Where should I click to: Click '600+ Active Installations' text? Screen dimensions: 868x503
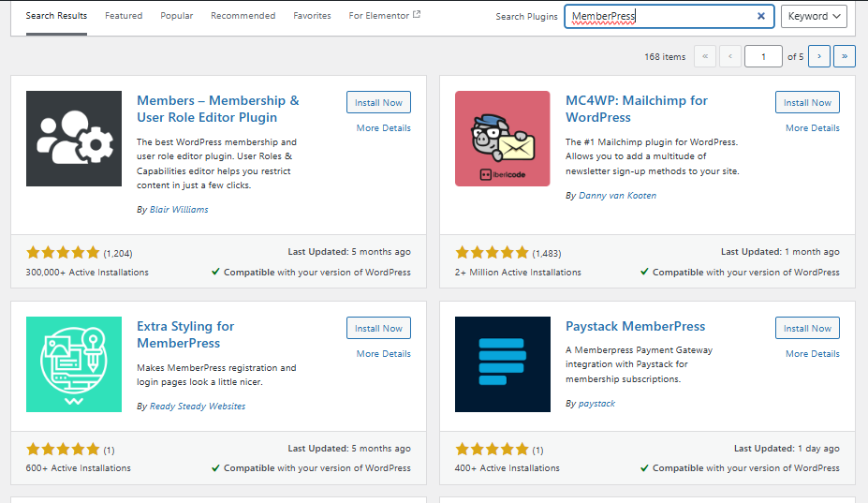click(78, 468)
